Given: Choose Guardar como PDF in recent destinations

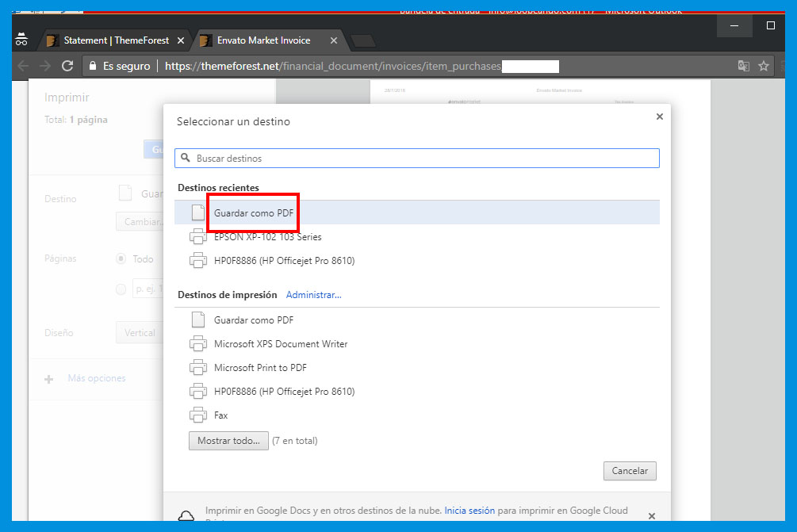Looking at the screenshot, I should tap(417, 212).
